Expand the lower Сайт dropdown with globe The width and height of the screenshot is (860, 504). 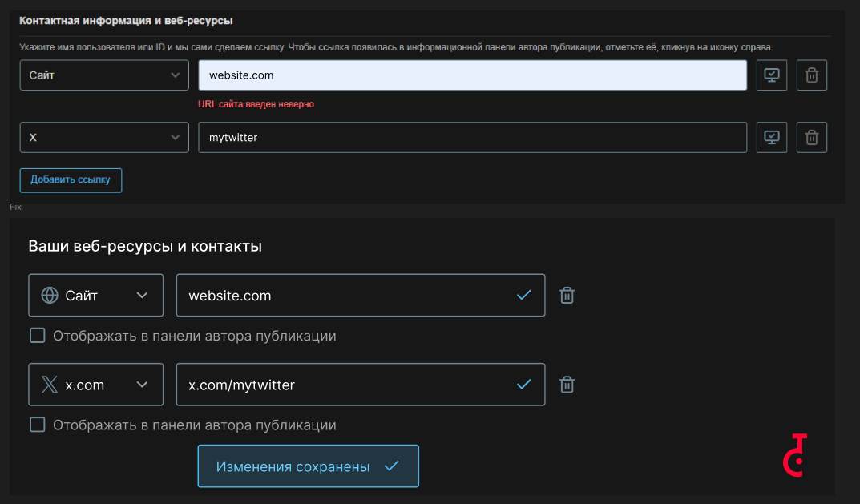click(x=96, y=295)
